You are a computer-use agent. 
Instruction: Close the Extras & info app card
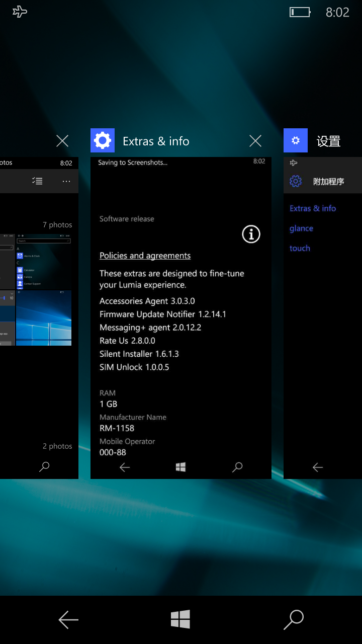[x=255, y=141]
